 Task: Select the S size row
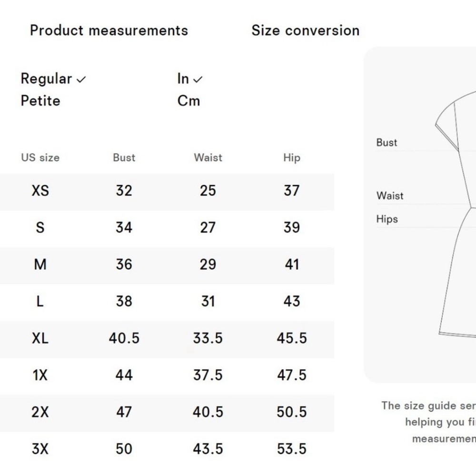click(40, 228)
